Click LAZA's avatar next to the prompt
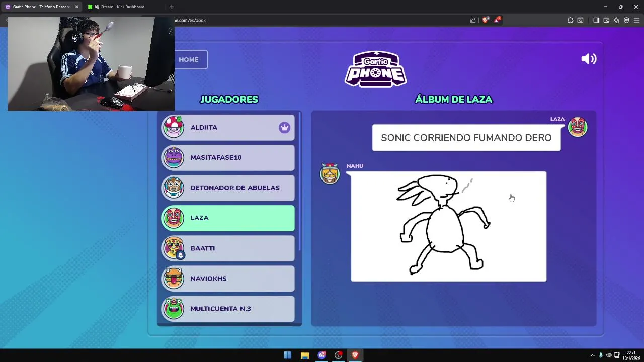 click(578, 127)
